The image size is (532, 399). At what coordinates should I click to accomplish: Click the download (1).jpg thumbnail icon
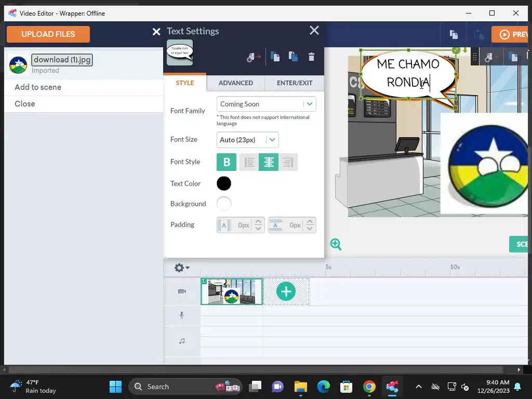click(18, 64)
